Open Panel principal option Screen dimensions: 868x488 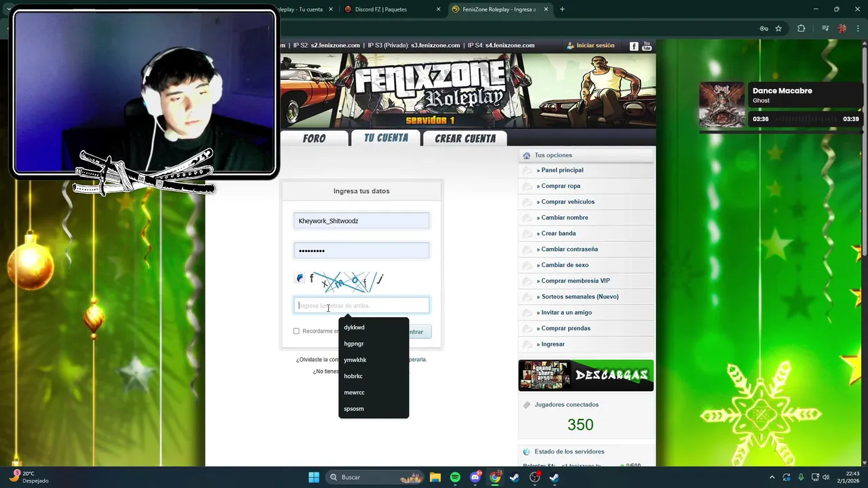pos(562,170)
